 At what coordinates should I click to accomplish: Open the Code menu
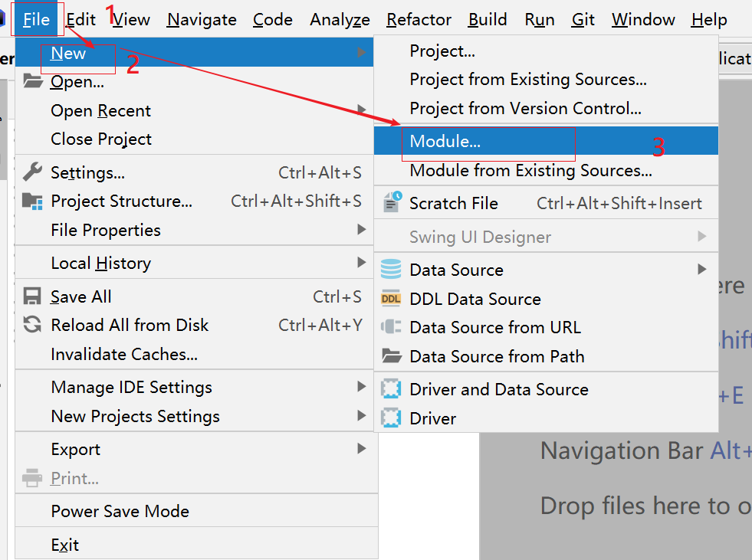[x=272, y=20]
